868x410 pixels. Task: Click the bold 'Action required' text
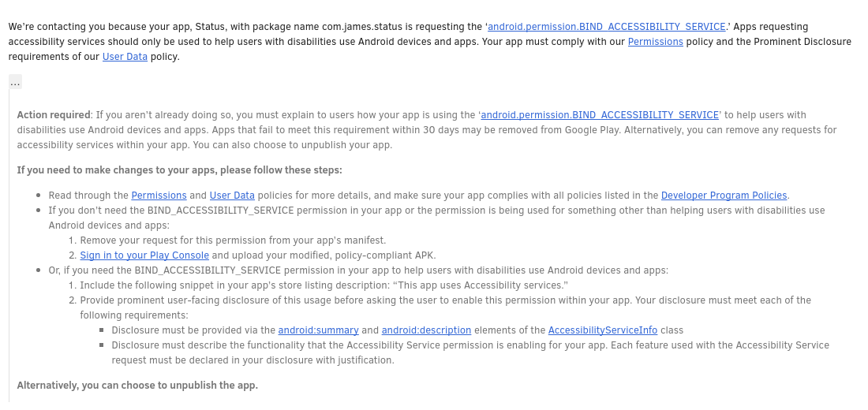(x=54, y=115)
